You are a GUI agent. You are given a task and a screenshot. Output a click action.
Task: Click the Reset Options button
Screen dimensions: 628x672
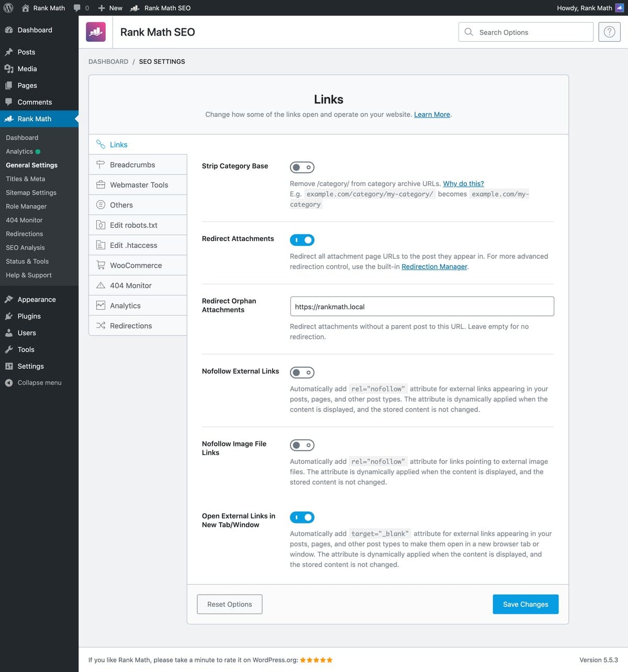230,604
